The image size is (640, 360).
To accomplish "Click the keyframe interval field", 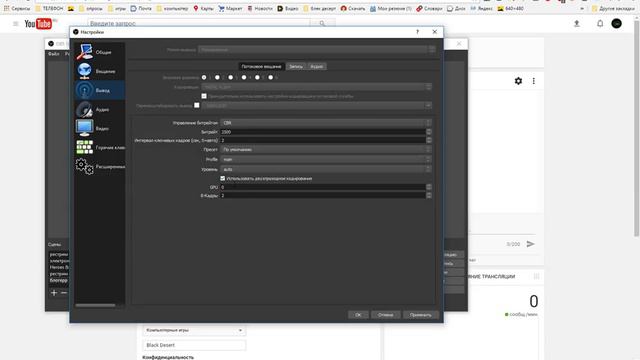I will (x=323, y=140).
